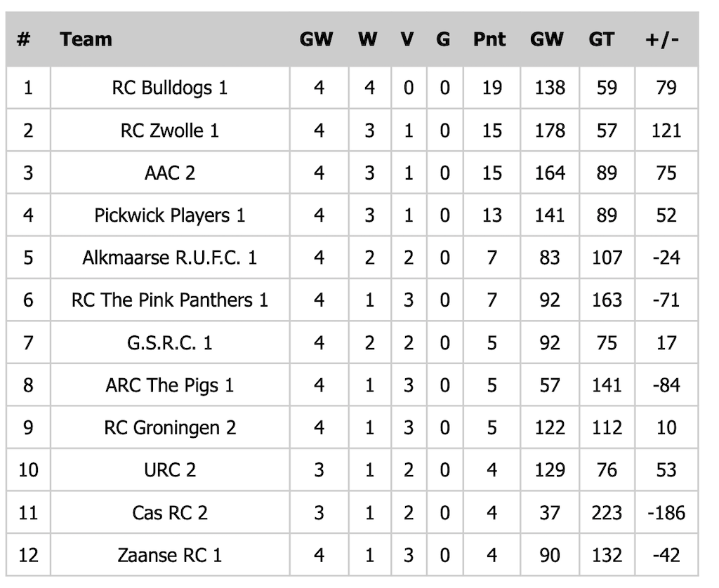Image resolution: width=719 pixels, height=588 pixels.
Task: Select the 121 point difference cell
Action: coord(666,131)
